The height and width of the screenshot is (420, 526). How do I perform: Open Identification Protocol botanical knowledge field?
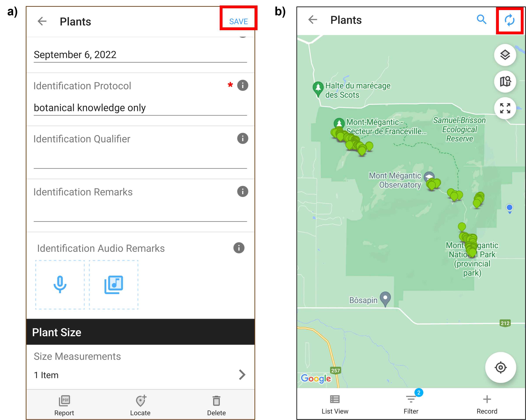click(140, 108)
